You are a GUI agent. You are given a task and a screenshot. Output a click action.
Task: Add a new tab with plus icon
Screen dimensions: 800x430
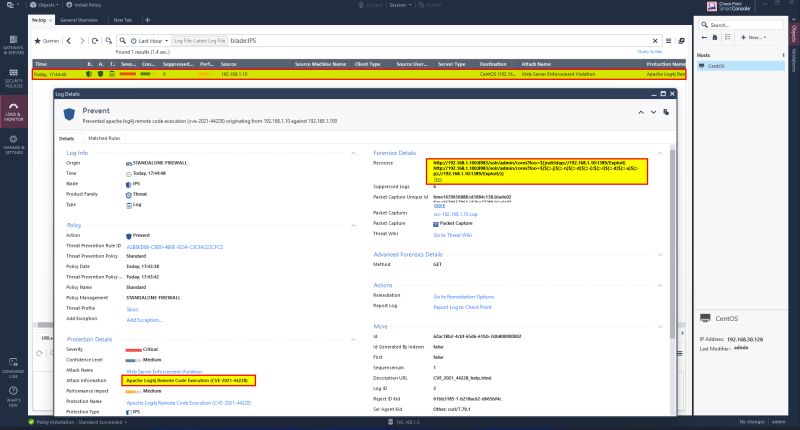click(147, 20)
